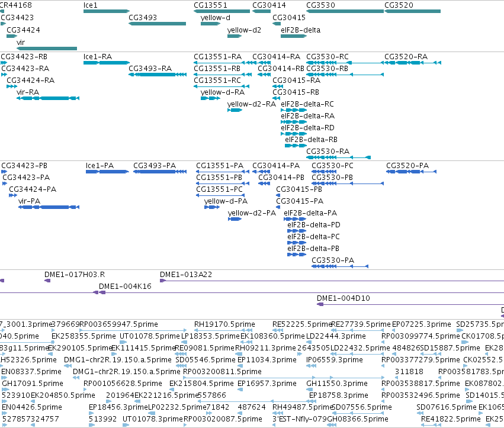Open the vir-RA transcript label

[28, 92]
